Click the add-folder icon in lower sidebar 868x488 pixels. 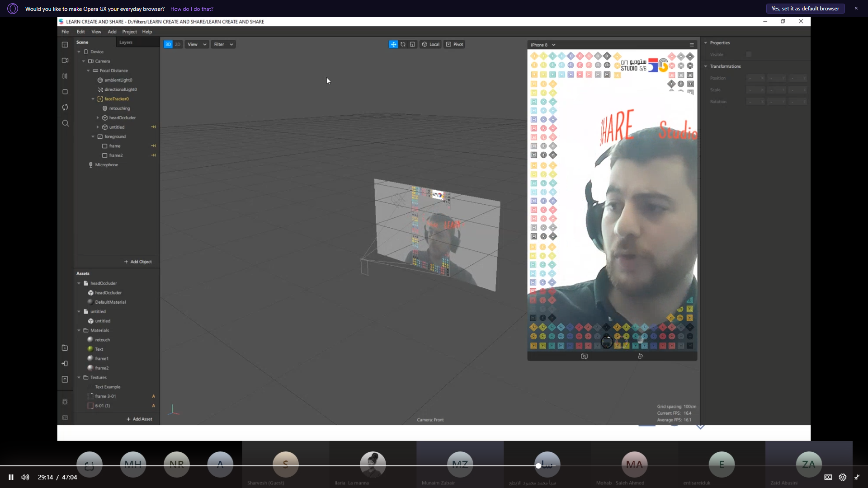click(65, 348)
